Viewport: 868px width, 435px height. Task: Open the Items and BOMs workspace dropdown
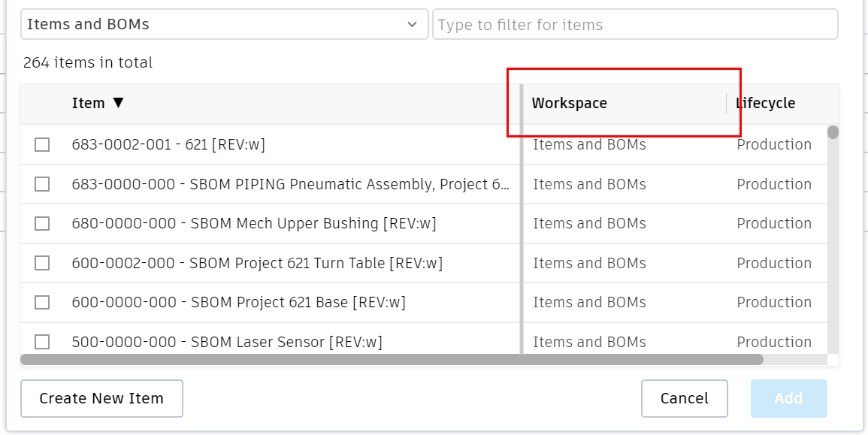coord(223,24)
